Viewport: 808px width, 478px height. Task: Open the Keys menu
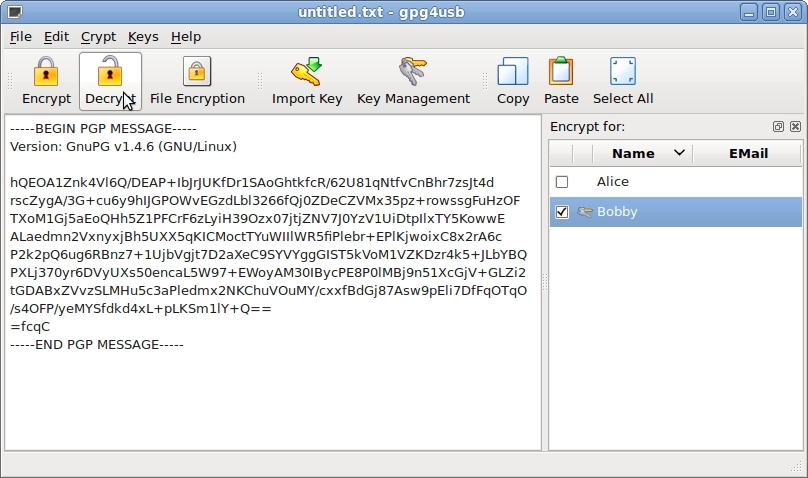click(143, 37)
